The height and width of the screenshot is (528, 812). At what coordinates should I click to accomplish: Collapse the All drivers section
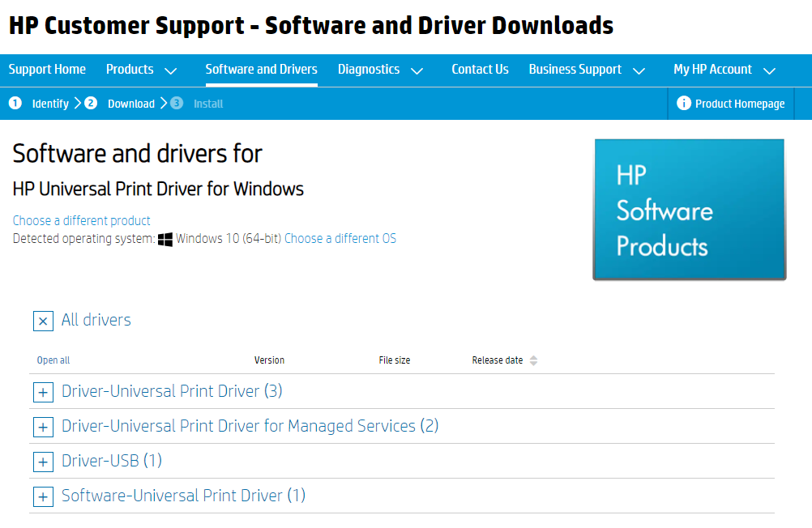pyautogui.click(x=43, y=321)
